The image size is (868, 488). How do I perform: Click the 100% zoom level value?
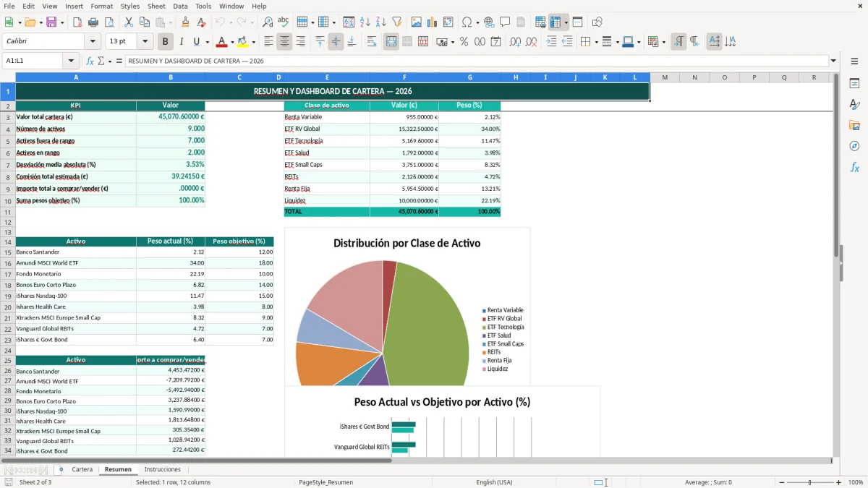[856, 482]
